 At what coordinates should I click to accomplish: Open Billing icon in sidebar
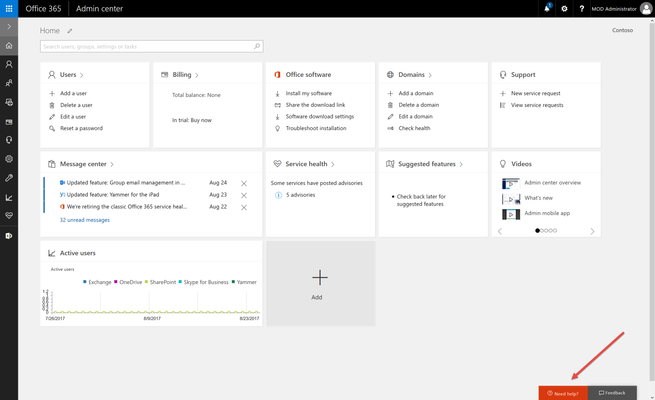tap(9, 122)
